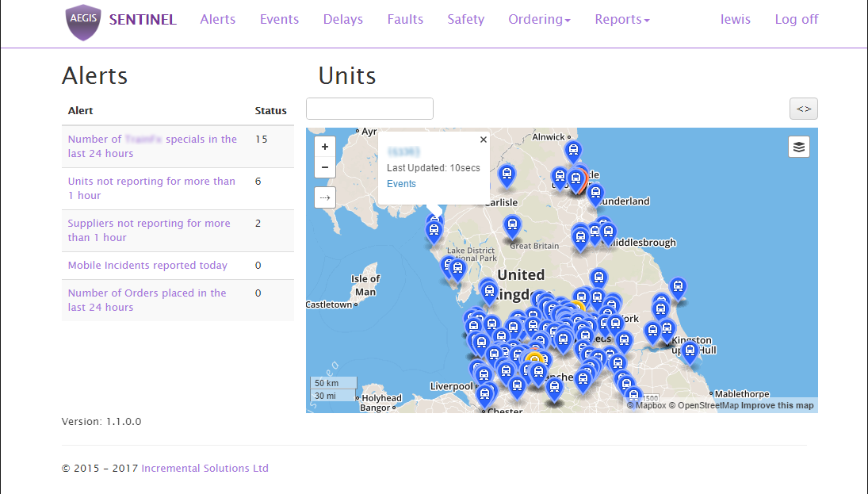Toggle map width with the <> button
Screen dimensions: 868x494
[x=803, y=109]
